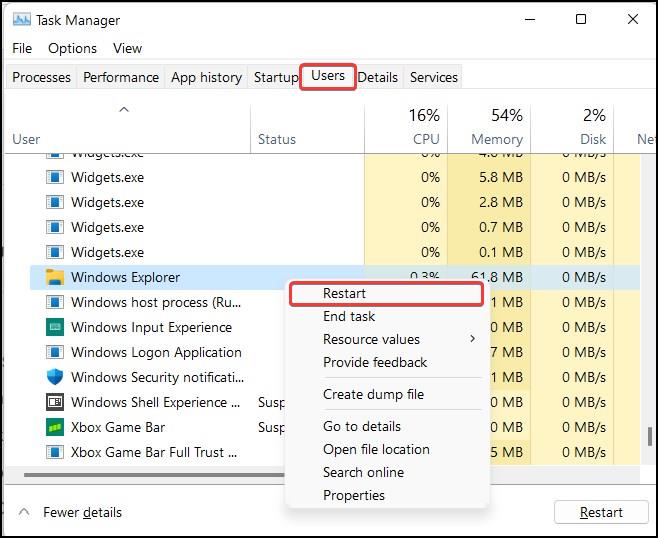
Task: Click the Windows Security shield icon
Action: pyautogui.click(x=55, y=377)
